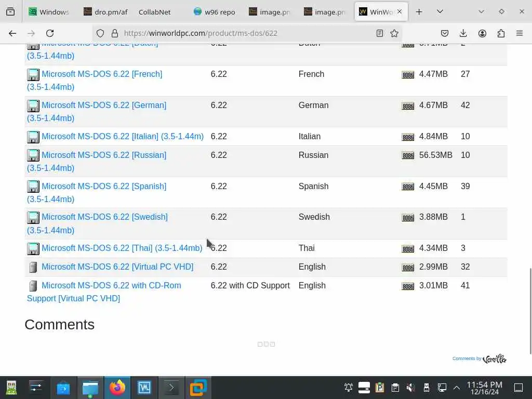Reload the current page

pyautogui.click(x=50, y=33)
